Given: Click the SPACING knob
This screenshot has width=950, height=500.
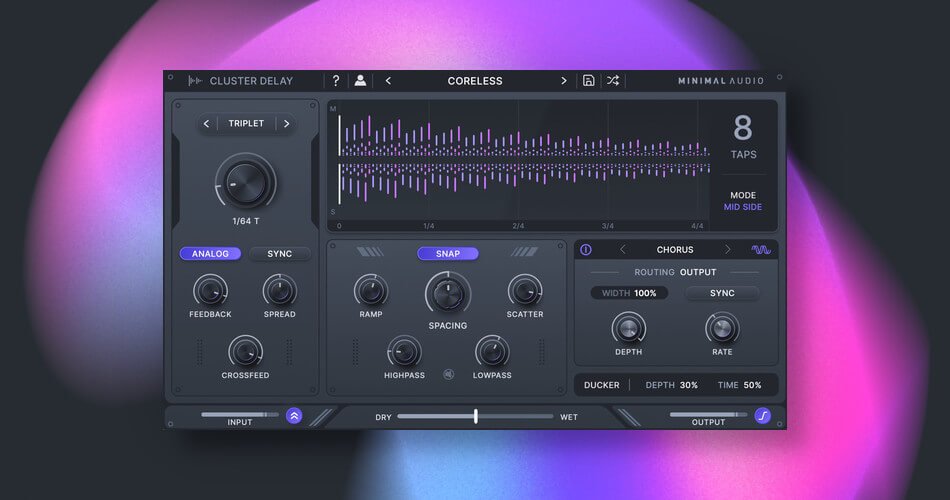Looking at the screenshot, I should tap(448, 294).
